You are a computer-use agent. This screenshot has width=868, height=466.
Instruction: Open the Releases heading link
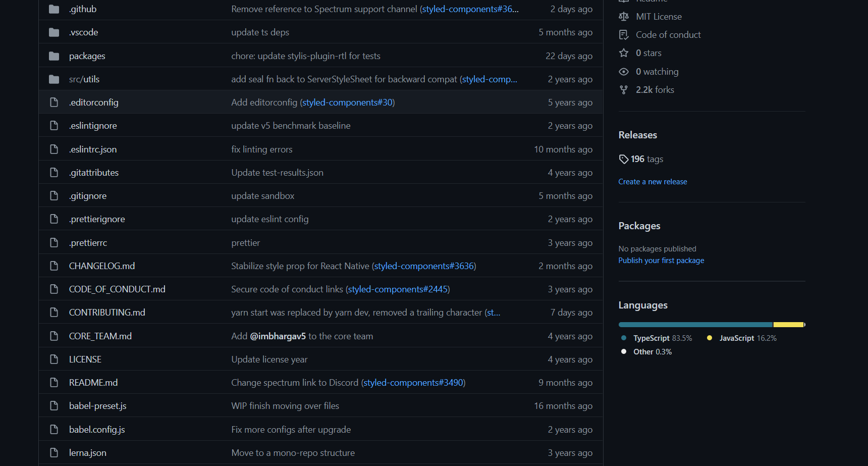[x=638, y=135]
